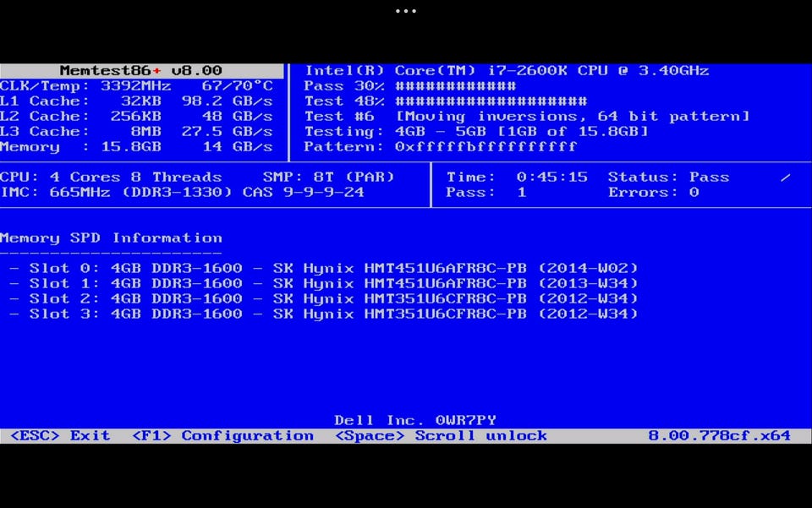Click the L3 Cache 8MB row
Image resolution: width=812 pixels, height=508 pixels.
pos(136,131)
